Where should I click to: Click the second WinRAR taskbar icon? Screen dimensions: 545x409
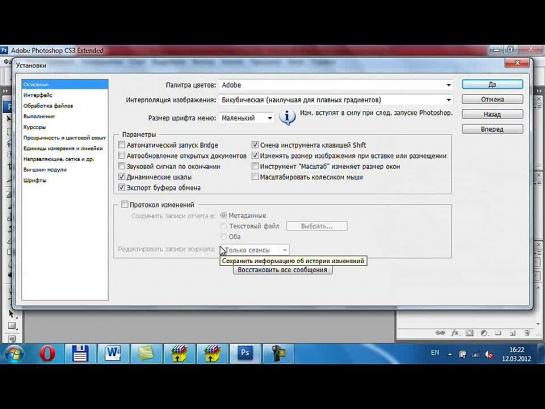(x=212, y=354)
